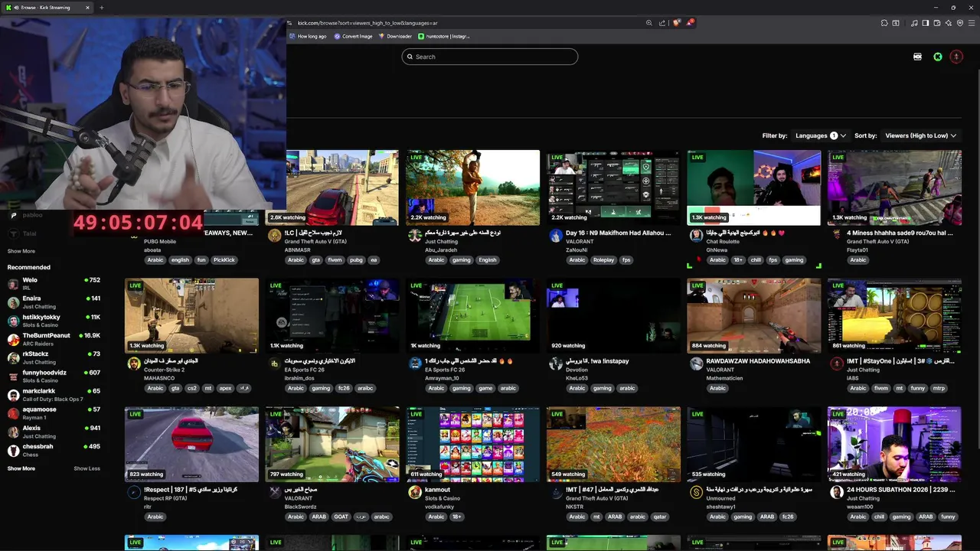Click Show More above the Recommended heading
Screen dimensions: 980x551
point(21,251)
